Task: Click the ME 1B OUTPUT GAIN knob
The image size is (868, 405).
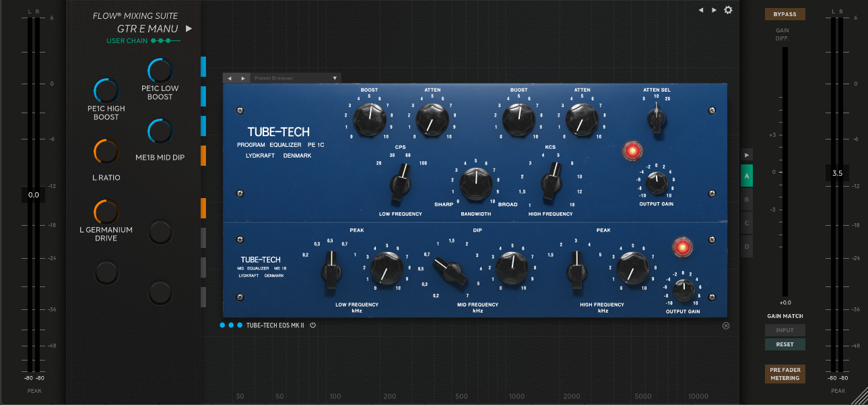Action: (x=683, y=290)
